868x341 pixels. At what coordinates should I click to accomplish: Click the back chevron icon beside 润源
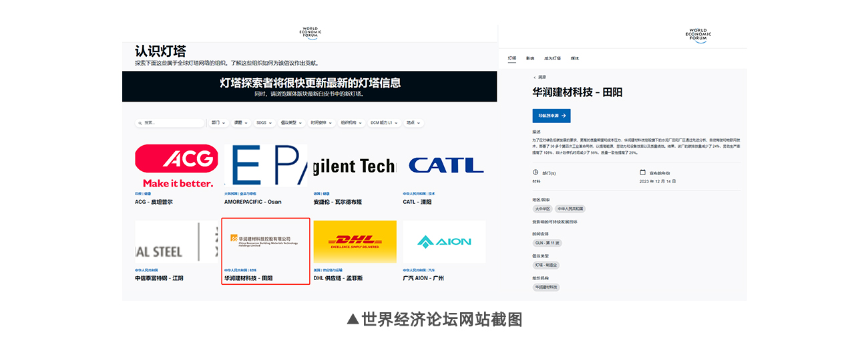[x=534, y=78]
